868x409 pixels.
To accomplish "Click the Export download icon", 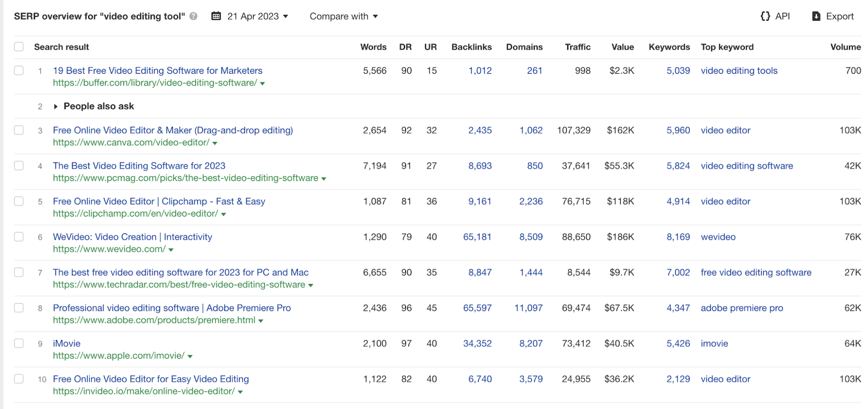I will point(816,16).
